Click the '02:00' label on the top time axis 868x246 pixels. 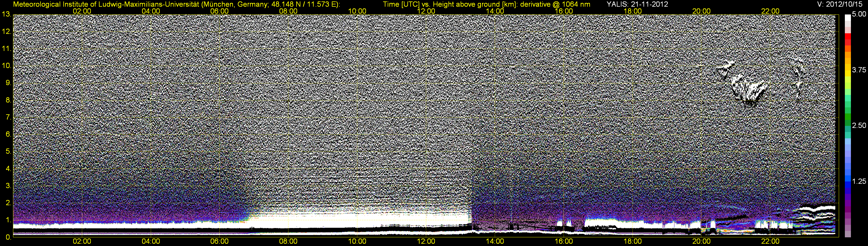(82, 11)
